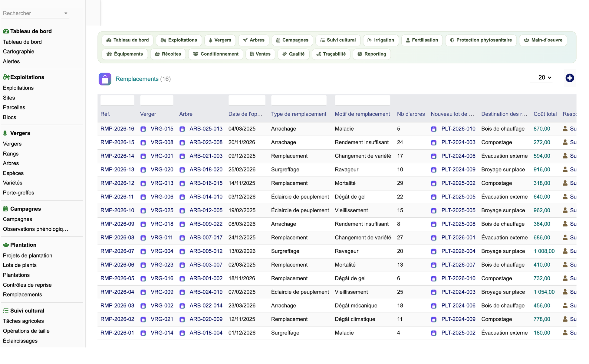Viewport: 589px width, 364px height.
Task: Click the add new replacement plus icon
Action: (570, 78)
